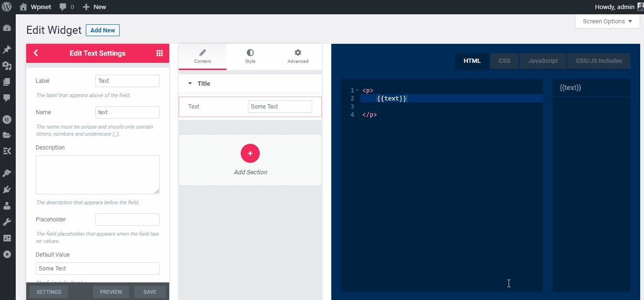Edit the Label field
644x300 pixels.
point(127,81)
